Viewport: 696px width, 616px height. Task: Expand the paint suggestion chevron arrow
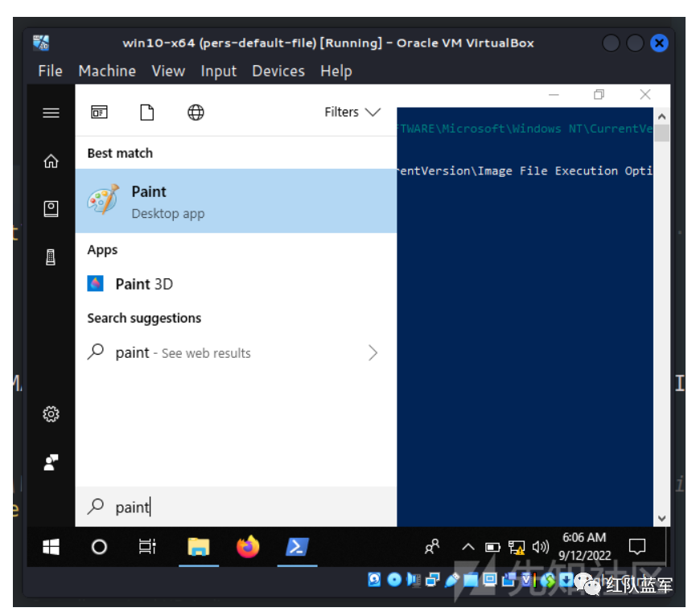pyautogui.click(x=373, y=353)
